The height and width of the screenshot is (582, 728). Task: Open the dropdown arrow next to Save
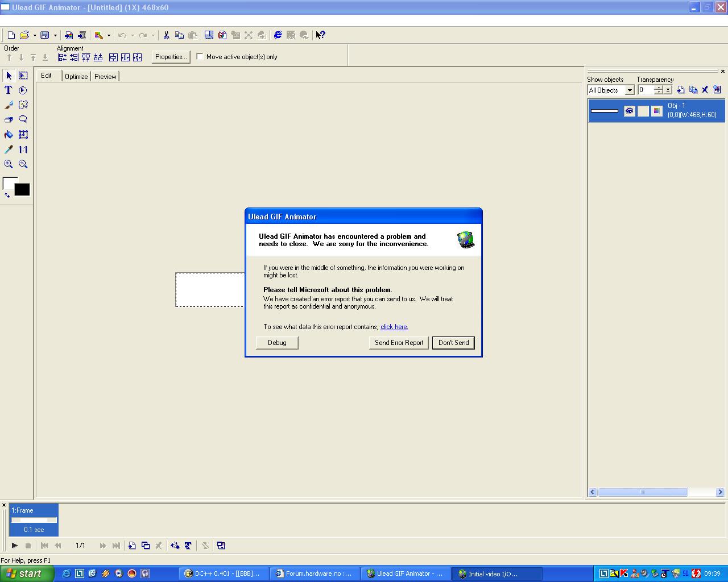click(55, 35)
